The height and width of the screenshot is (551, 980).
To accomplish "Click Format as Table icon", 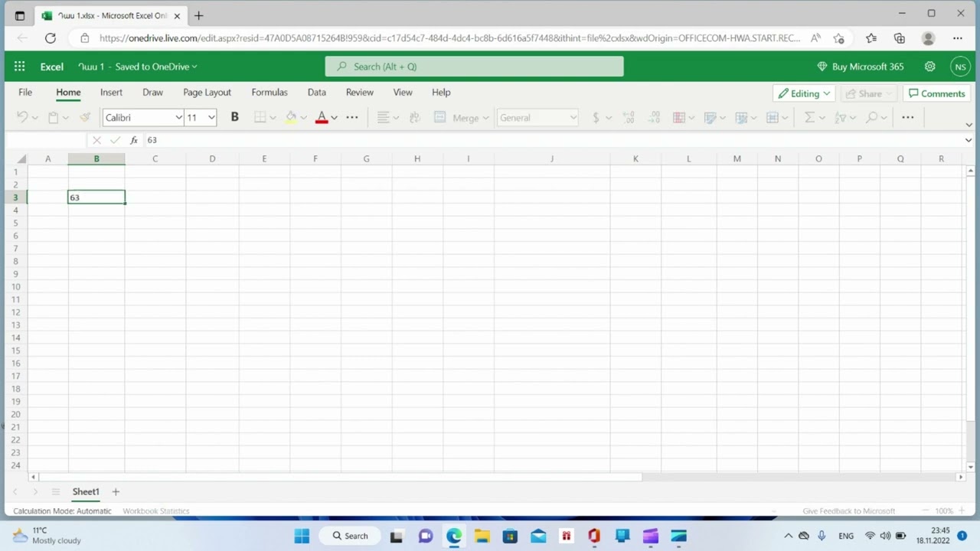I will [741, 117].
